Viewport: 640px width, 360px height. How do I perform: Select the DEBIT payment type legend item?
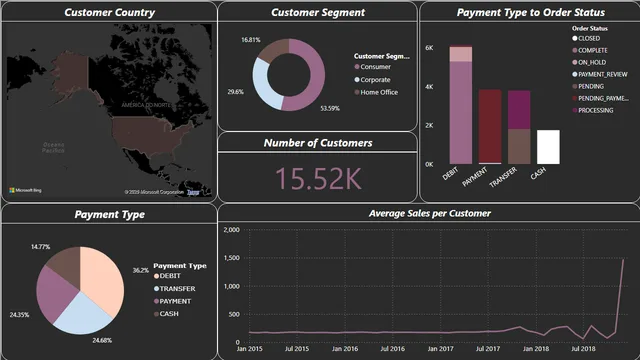(167, 276)
